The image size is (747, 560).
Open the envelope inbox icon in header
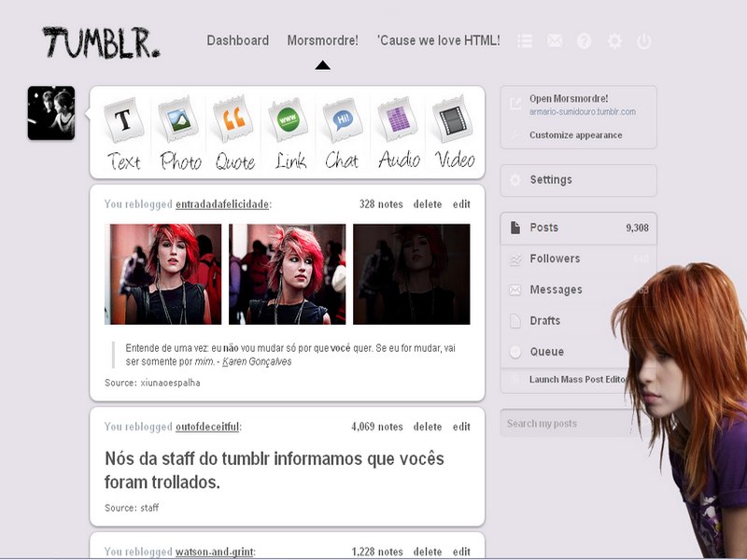555,41
